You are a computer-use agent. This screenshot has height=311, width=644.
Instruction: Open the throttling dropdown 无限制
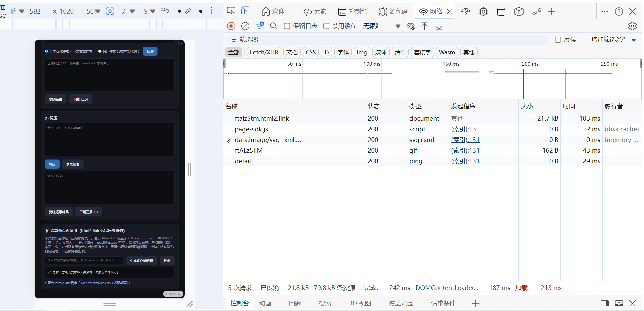[x=381, y=26]
